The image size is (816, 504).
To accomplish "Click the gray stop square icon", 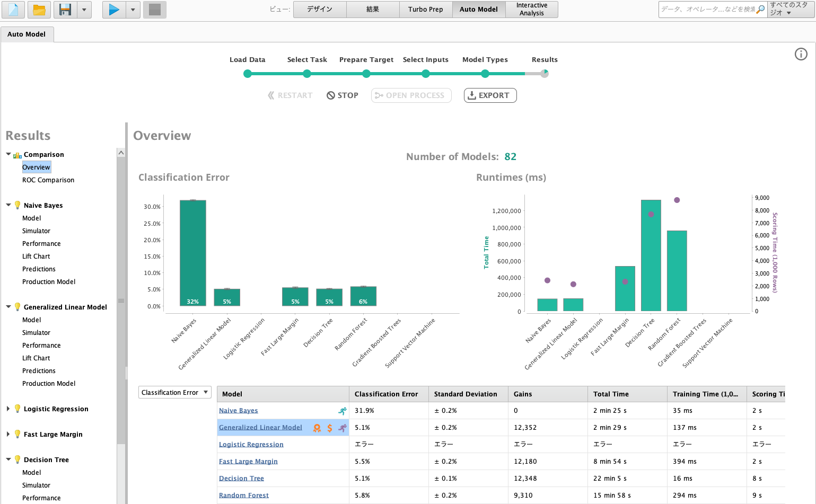I will pos(155,10).
